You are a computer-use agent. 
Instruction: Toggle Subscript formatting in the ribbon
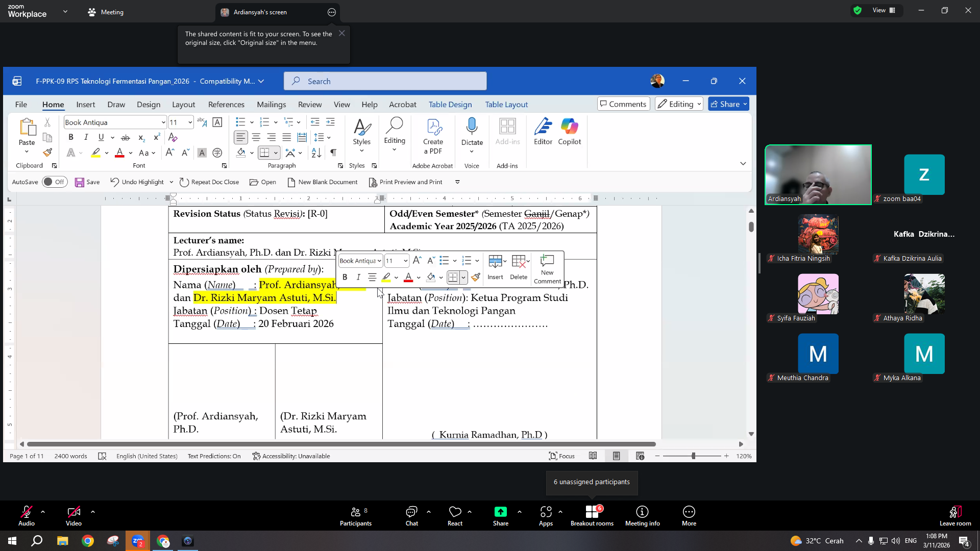click(x=141, y=137)
